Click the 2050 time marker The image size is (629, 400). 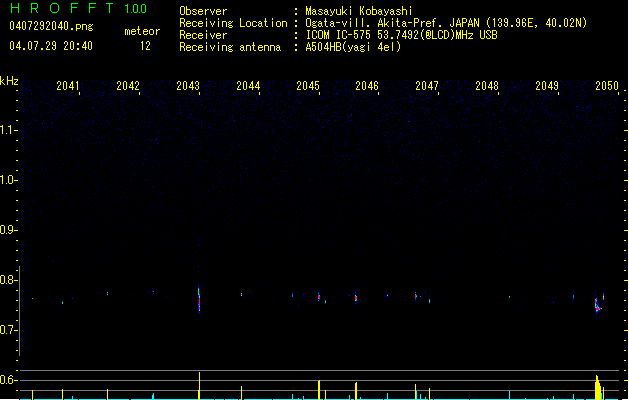(x=607, y=86)
